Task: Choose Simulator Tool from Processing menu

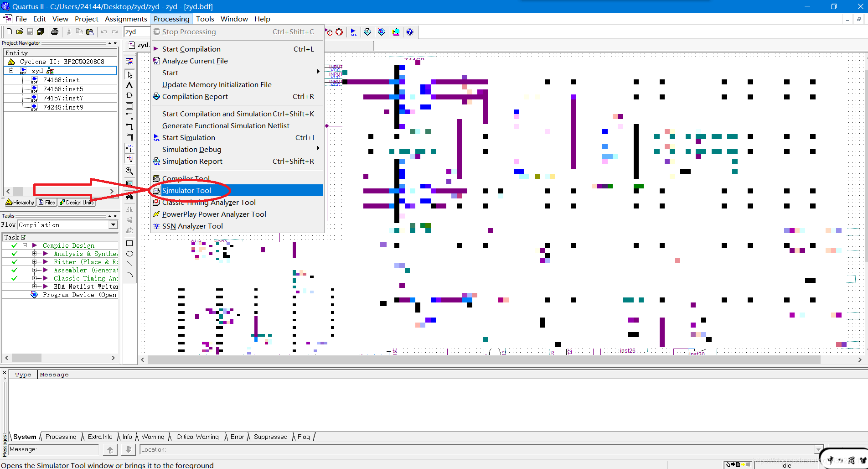Action: pyautogui.click(x=238, y=190)
